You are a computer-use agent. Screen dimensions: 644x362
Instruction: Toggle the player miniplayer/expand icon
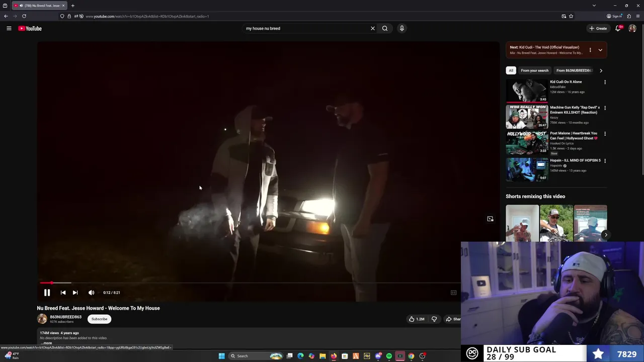click(x=490, y=219)
